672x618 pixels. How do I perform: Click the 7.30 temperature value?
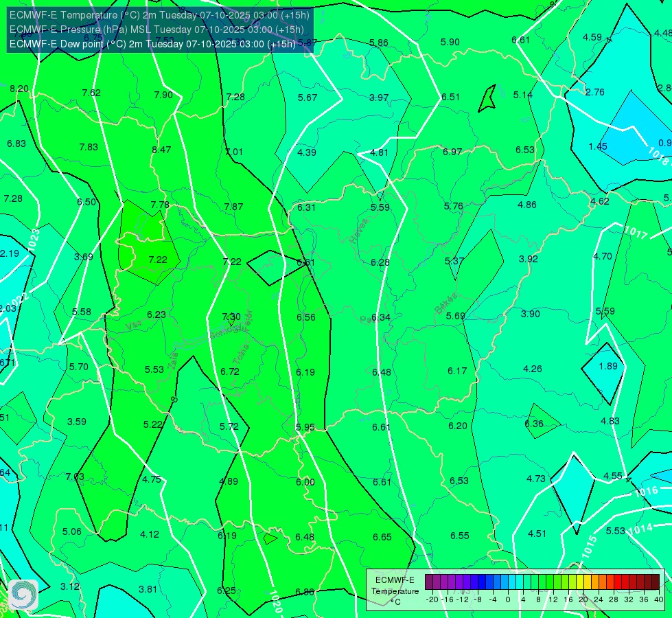[x=231, y=317]
